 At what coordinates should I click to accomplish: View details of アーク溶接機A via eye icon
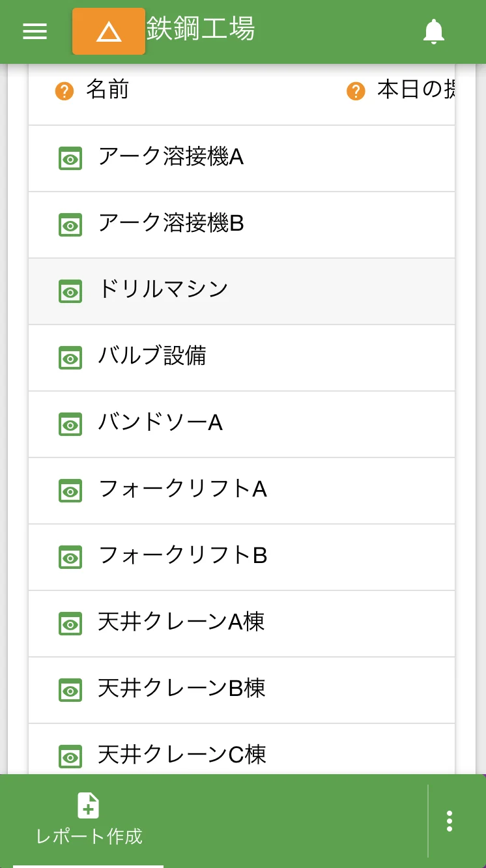pos(70,159)
